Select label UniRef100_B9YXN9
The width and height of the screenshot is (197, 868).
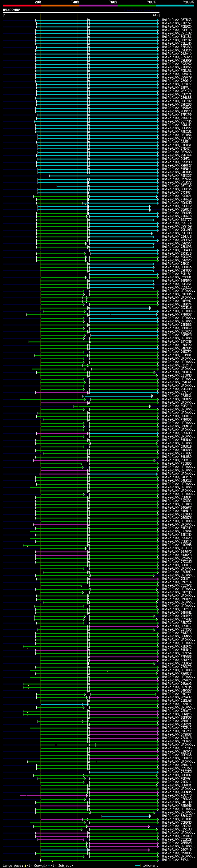point(177,342)
